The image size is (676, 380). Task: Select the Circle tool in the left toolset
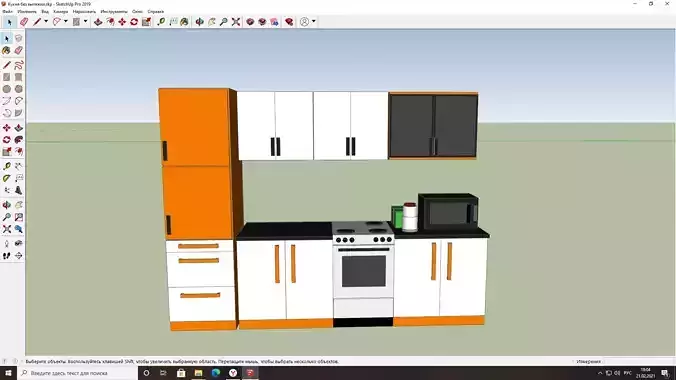[6, 89]
